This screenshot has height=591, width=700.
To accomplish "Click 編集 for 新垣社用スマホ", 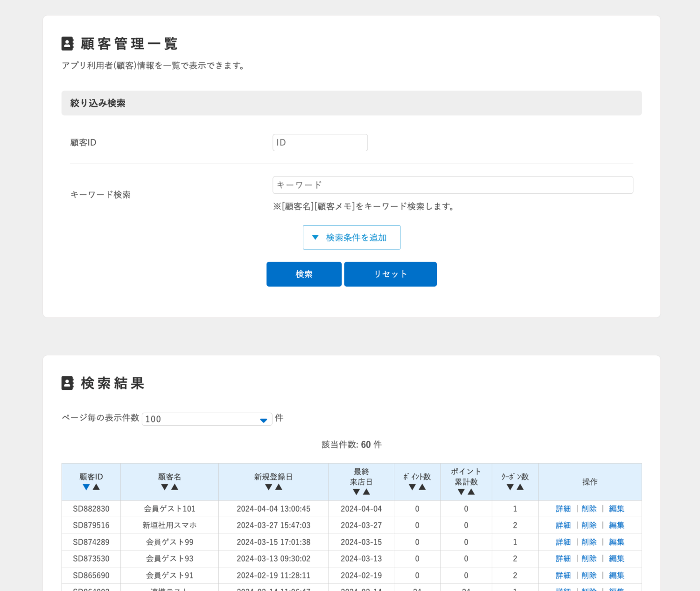I will tap(616, 525).
